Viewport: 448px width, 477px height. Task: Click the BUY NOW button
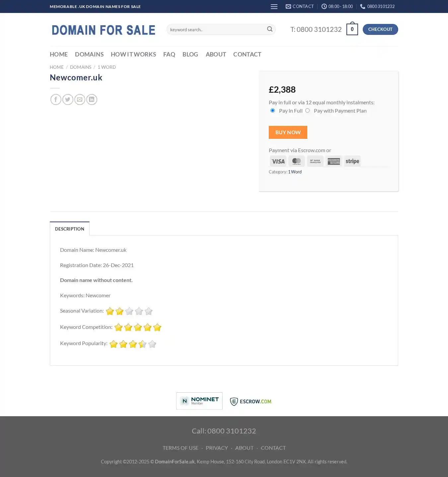288,132
